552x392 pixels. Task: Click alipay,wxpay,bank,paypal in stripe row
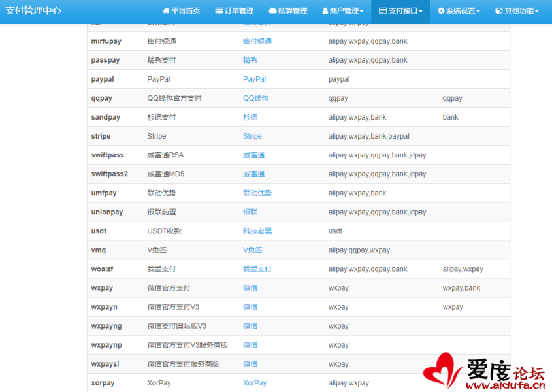coord(368,137)
